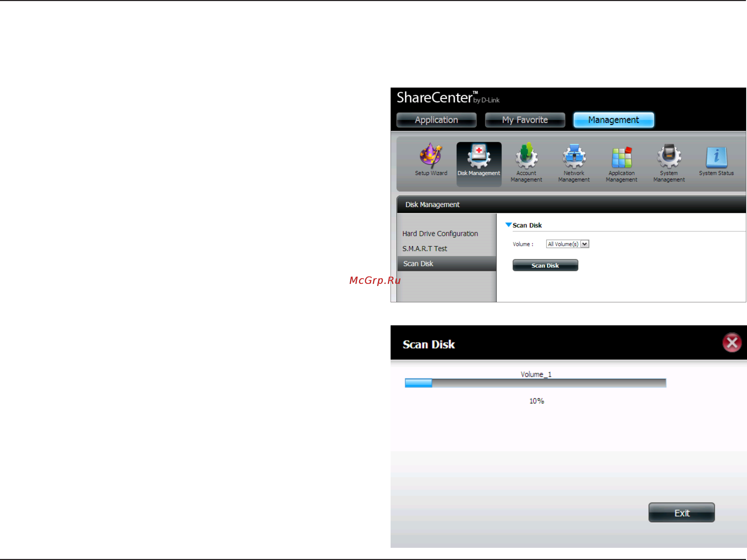This screenshot has height=560, width=747.
Task: Click the Volume_1 scan progress bar
Action: click(535, 383)
